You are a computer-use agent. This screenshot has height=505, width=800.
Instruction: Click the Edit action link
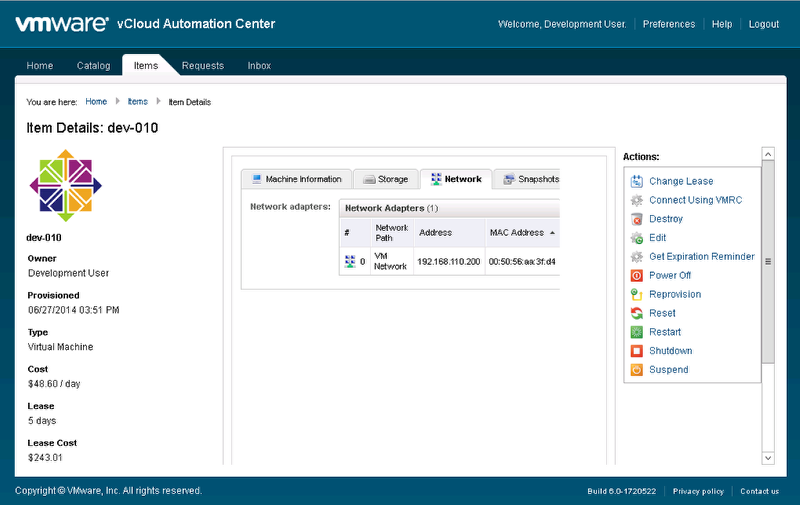[x=658, y=238]
